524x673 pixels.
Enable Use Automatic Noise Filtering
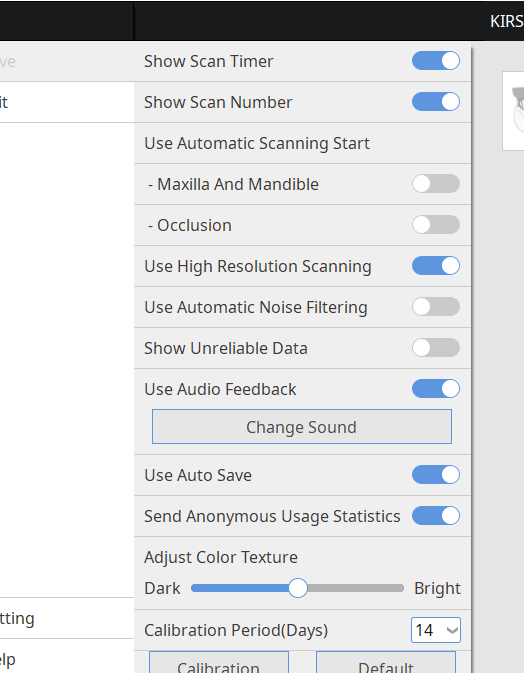436,307
